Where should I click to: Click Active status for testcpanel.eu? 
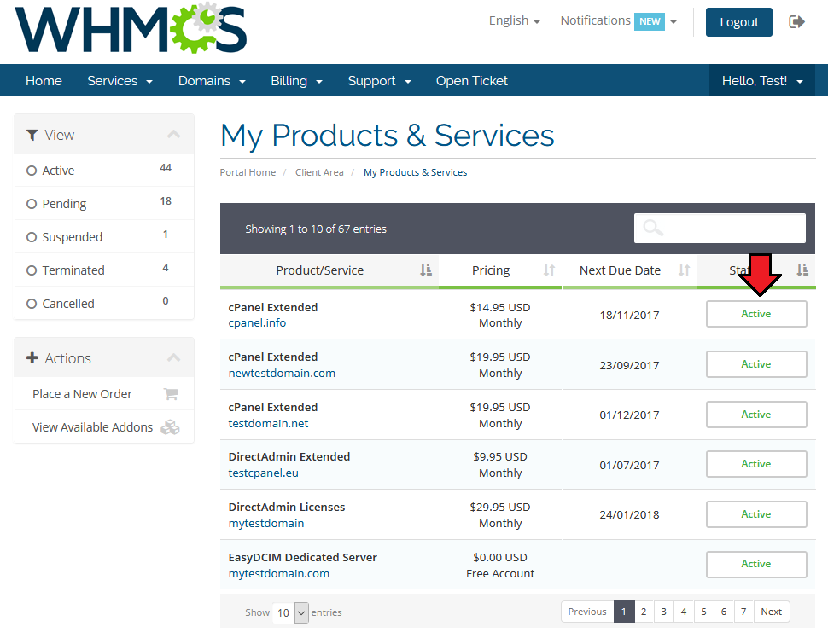(x=756, y=464)
